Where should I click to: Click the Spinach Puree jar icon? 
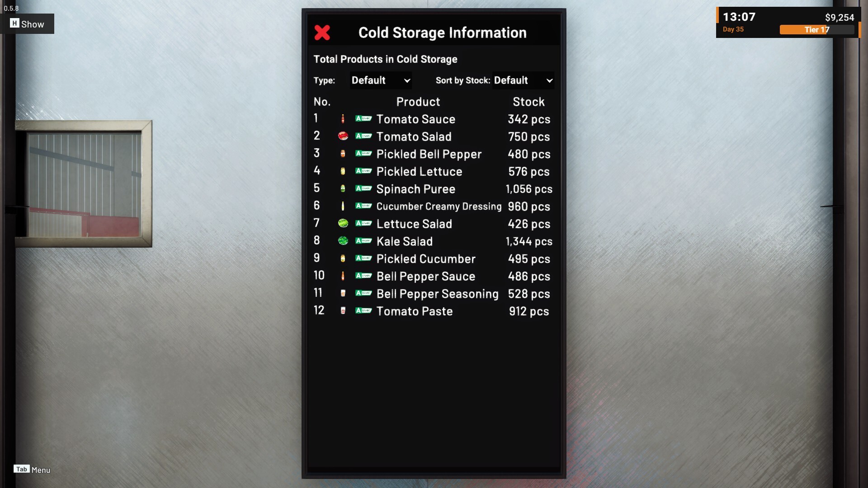coord(343,188)
